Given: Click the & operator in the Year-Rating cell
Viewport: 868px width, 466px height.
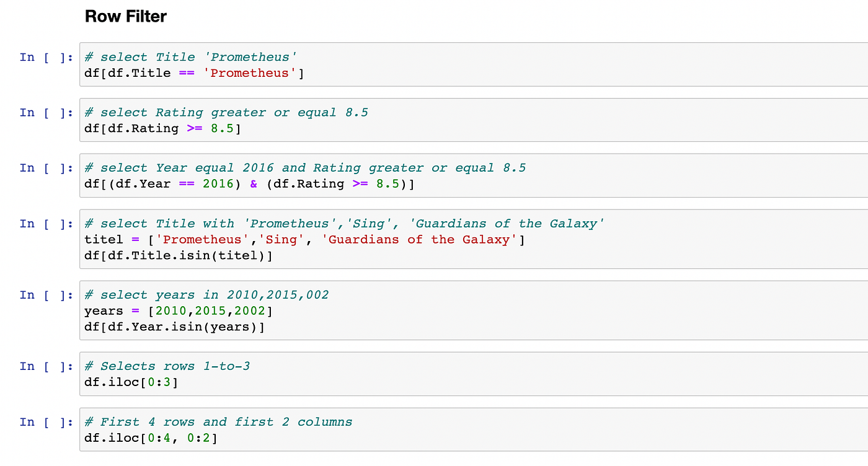Looking at the screenshot, I should point(253,183).
